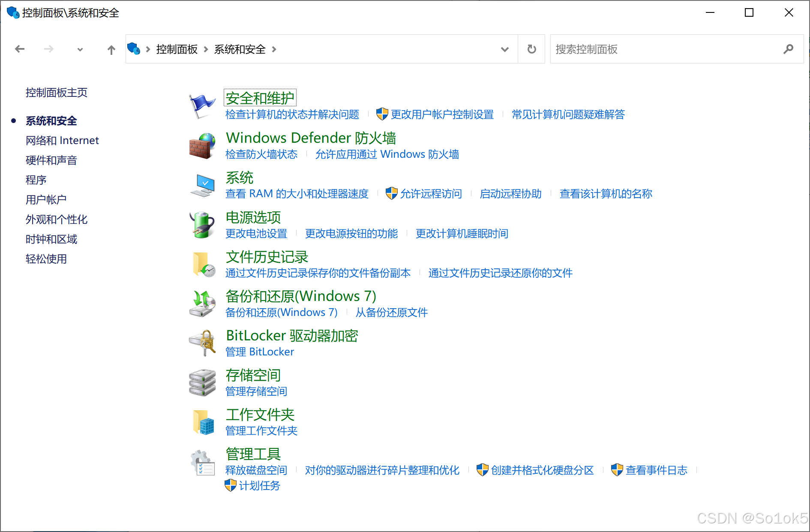Image resolution: width=810 pixels, height=532 pixels.
Task: Open the 管理工具 heading link
Action: point(253,454)
